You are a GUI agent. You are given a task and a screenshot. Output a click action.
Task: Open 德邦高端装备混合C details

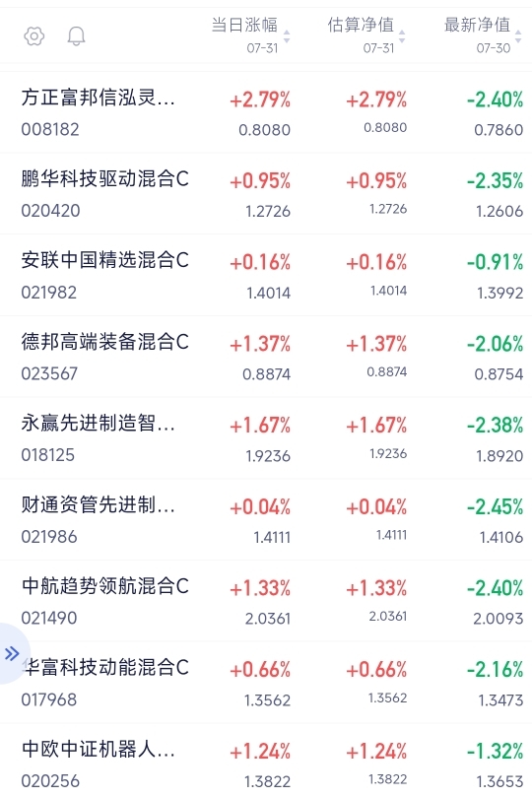click(x=266, y=357)
